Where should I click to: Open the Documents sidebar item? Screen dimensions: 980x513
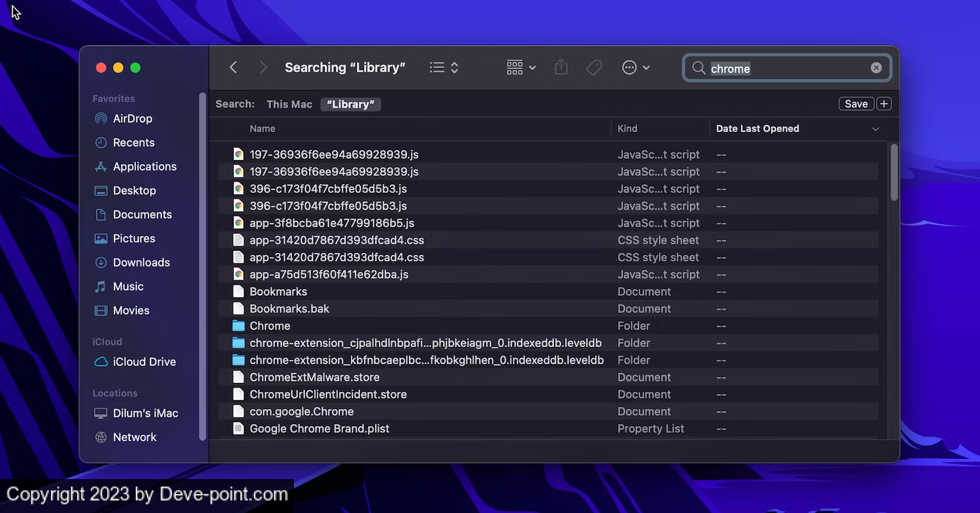pos(133,214)
